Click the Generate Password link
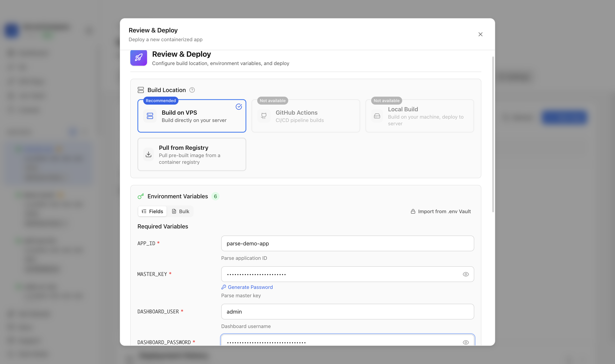615x364 pixels. [247, 287]
